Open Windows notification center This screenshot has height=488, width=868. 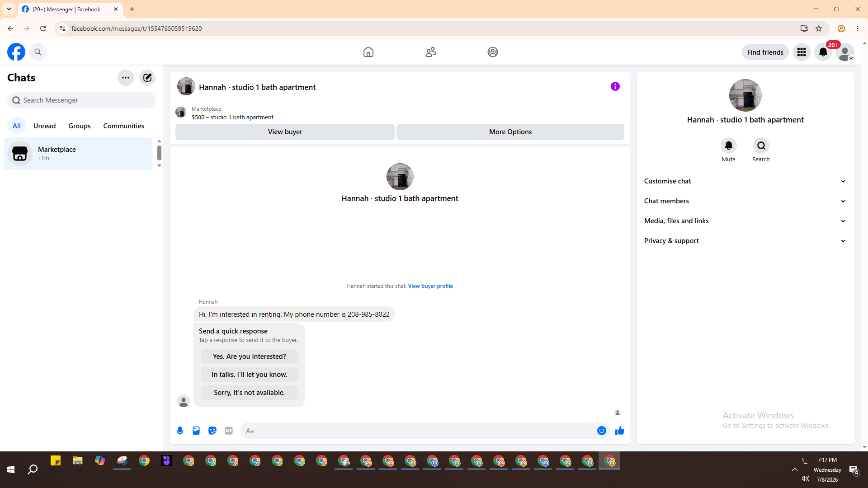tap(854, 470)
